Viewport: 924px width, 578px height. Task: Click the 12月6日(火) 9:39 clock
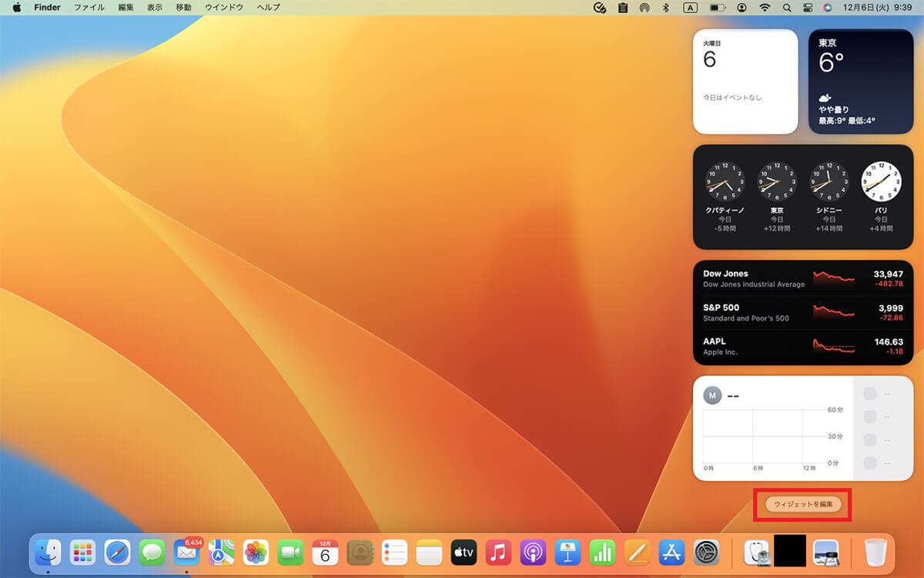[x=878, y=7]
